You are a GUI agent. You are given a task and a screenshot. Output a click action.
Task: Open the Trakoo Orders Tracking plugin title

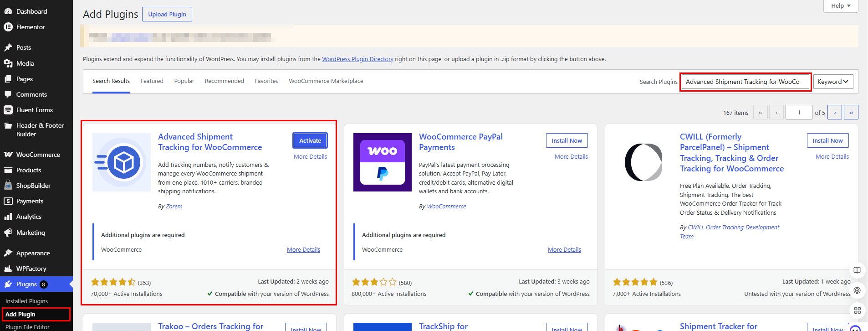(211, 326)
